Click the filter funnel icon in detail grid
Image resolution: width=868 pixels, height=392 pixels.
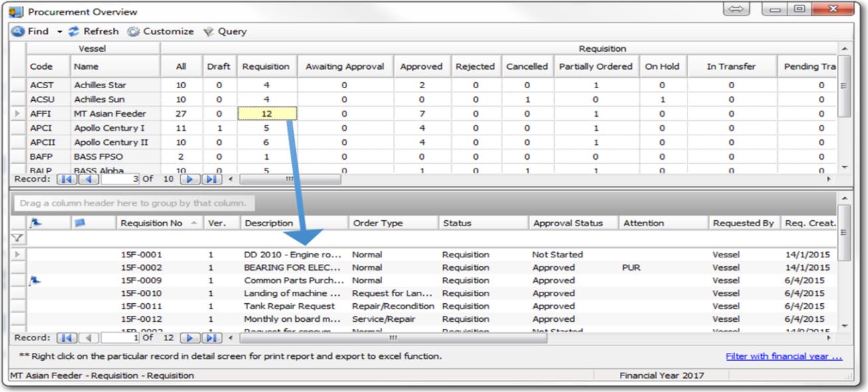(x=18, y=237)
